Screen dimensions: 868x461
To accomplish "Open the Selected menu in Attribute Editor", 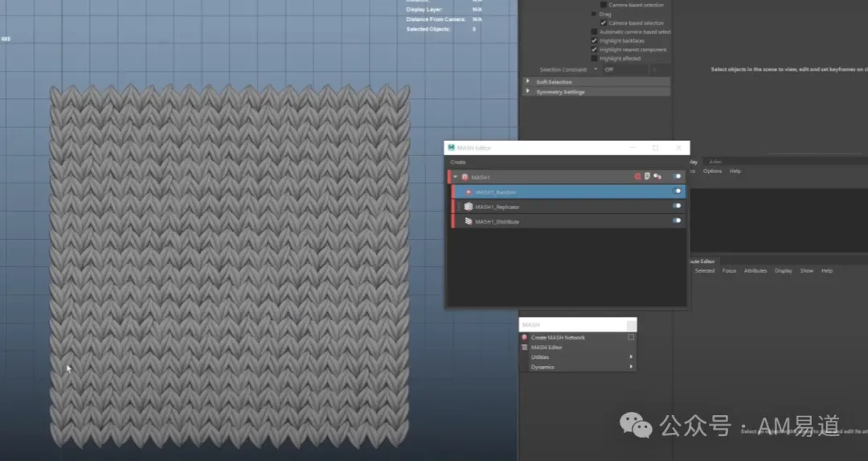I will click(x=705, y=271).
